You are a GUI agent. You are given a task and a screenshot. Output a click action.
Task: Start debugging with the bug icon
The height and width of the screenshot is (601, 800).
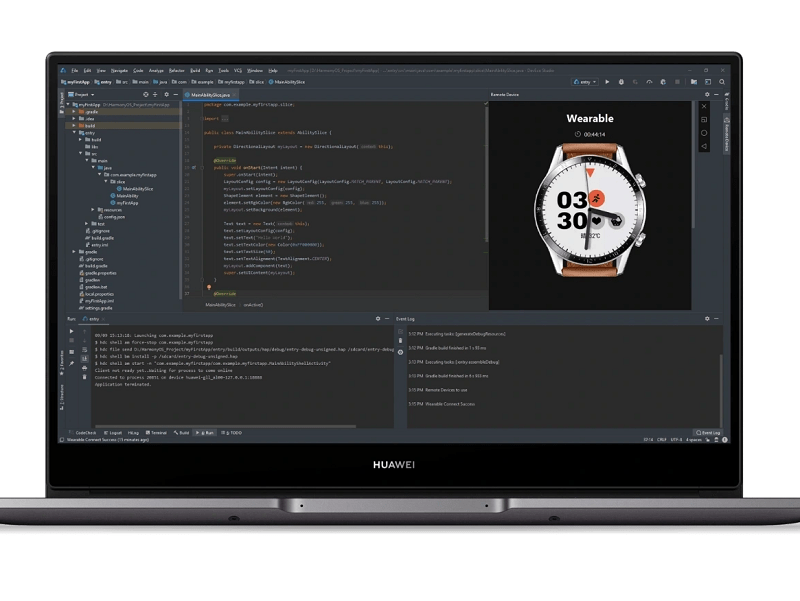(x=621, y=82)
